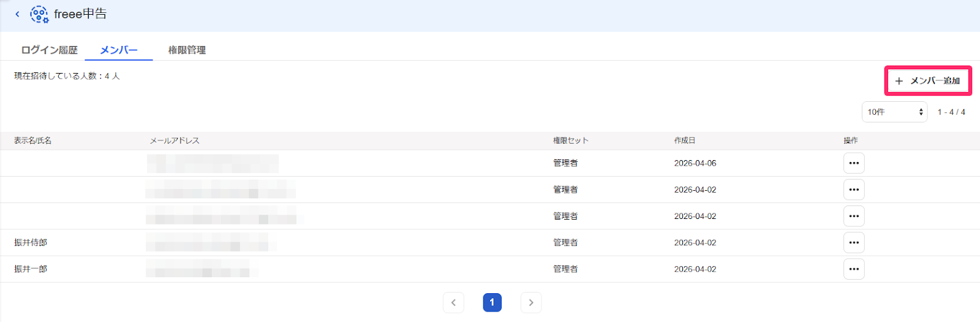
Task: Click the 操作 column header
Action: pos(851,140)
